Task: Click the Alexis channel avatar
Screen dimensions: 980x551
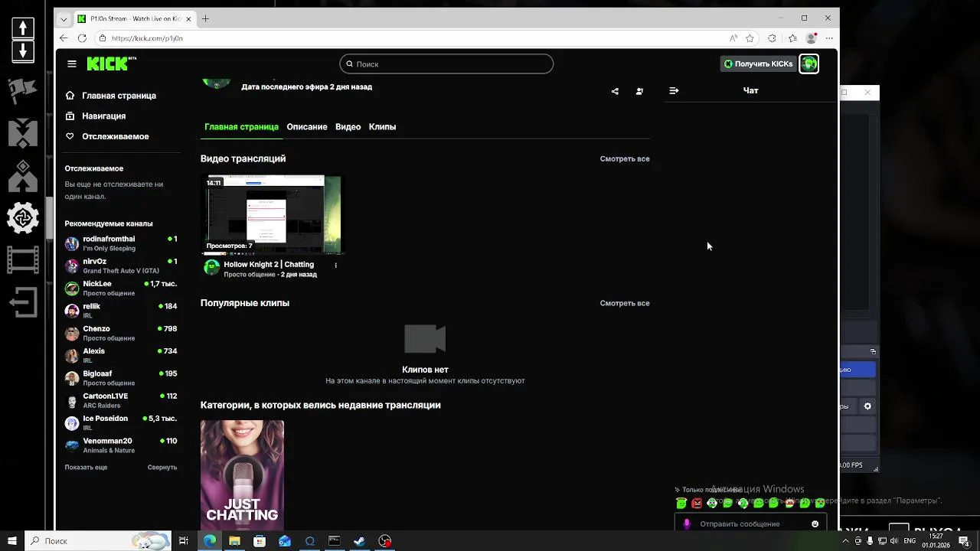Action: 72,356
